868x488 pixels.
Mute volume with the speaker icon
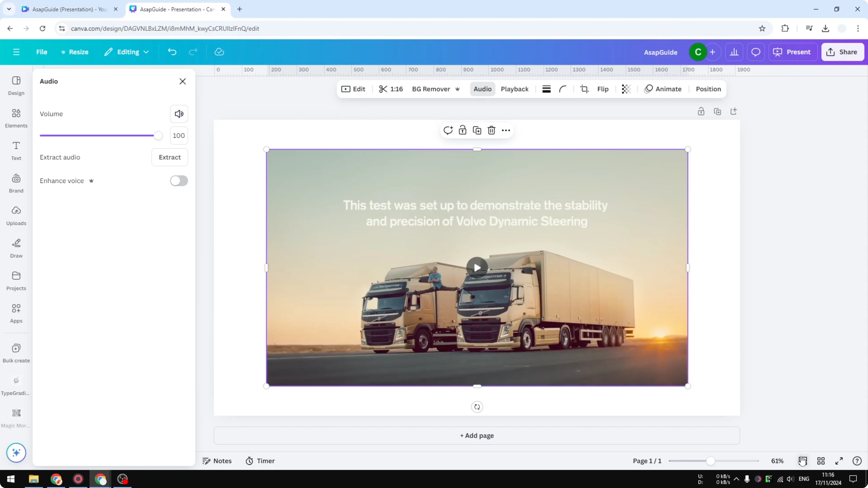click(x=179, y=114)
